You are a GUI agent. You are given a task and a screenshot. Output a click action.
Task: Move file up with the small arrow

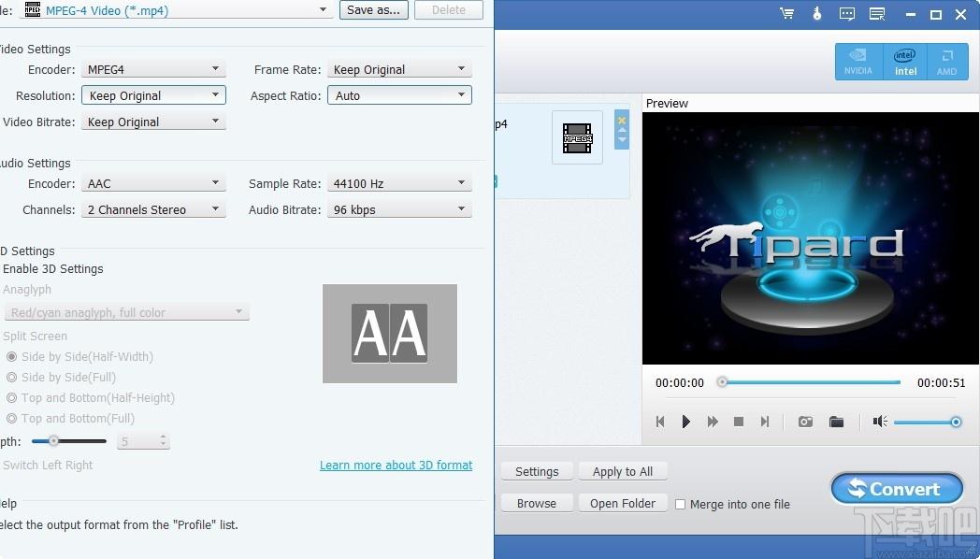(622, 131)
